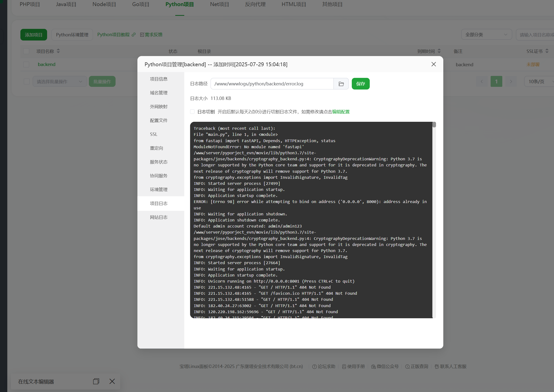Open the 编辑配置 link
This screenshot has height=392, width=554.
pos(341,112)
